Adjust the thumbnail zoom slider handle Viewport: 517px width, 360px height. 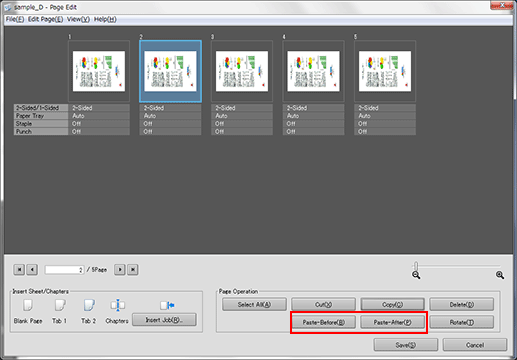coord(416,266)
